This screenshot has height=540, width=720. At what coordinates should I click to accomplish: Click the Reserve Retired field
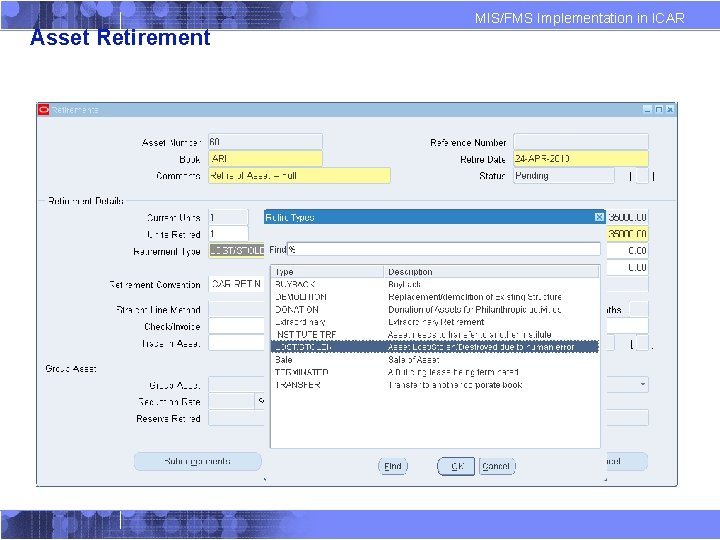[236, 418]
